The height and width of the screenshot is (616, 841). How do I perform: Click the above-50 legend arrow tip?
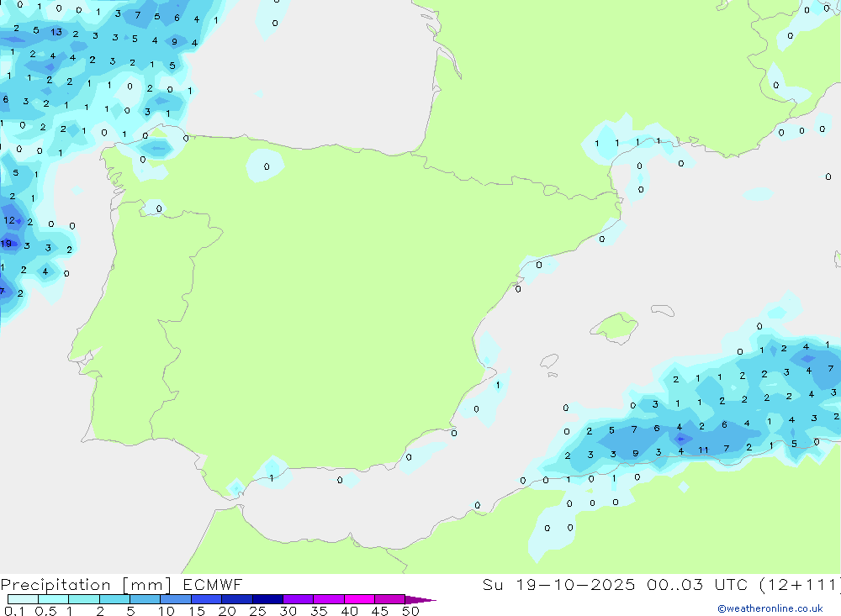421,600
